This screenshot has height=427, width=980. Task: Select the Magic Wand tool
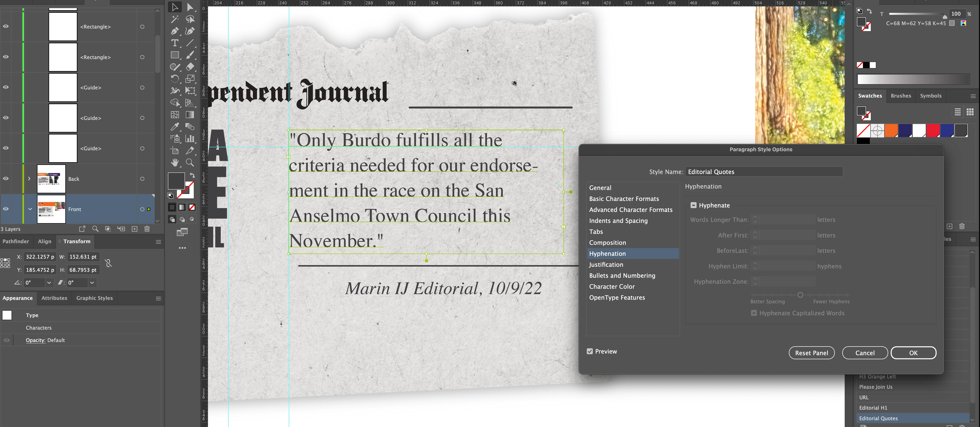click(x=175, y=19)
